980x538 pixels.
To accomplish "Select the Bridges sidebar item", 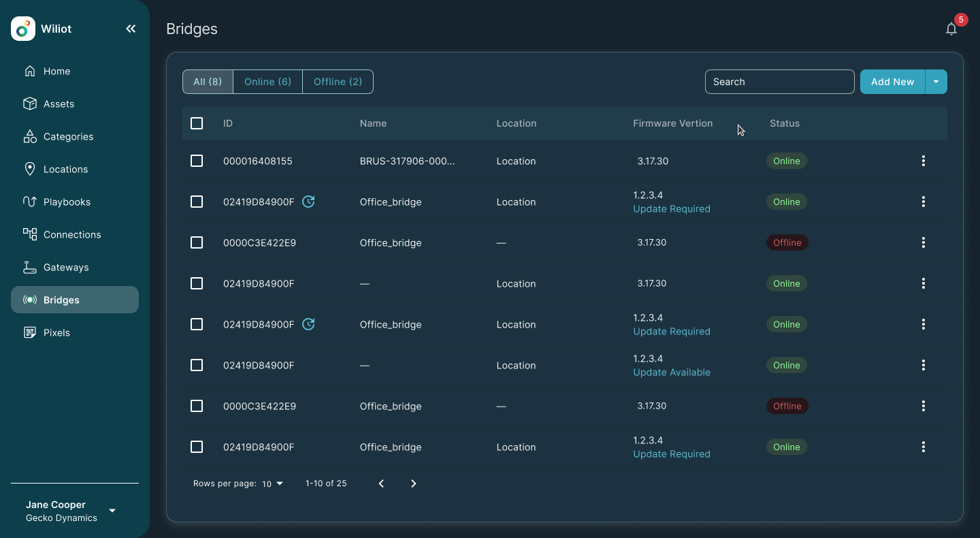I will tap(75, 300).
